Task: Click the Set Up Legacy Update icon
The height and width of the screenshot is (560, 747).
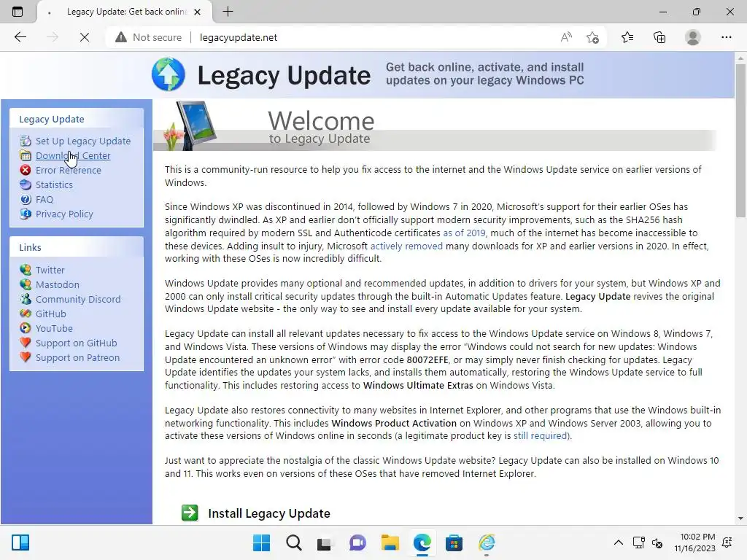Action: coord(26,141)
